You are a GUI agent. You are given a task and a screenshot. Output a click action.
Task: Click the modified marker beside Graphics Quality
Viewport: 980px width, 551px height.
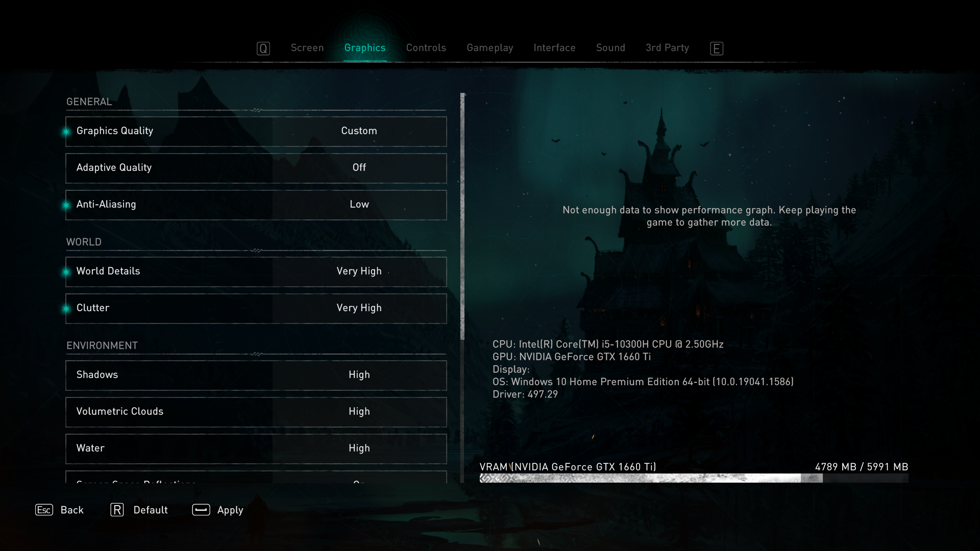pyautogui.click(x=66, y=132)
